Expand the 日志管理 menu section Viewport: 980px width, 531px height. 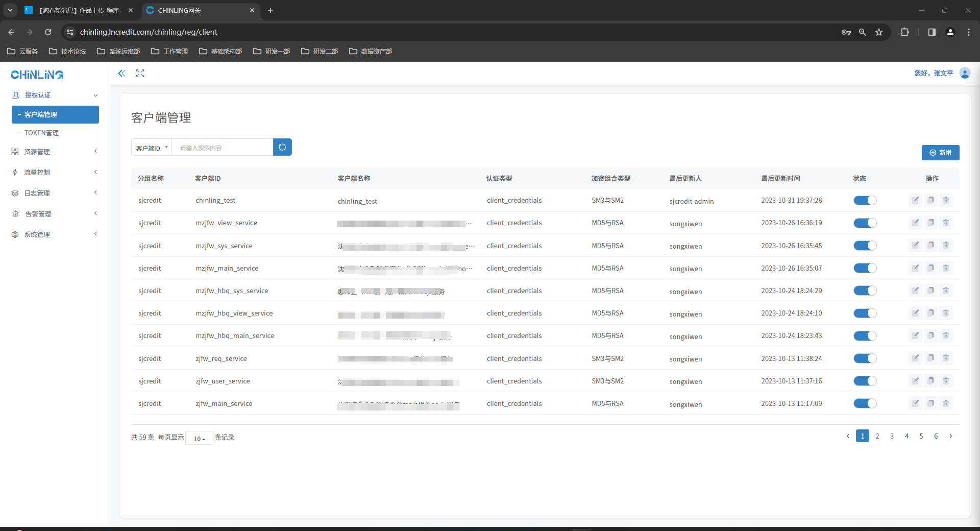click(55, 193)
